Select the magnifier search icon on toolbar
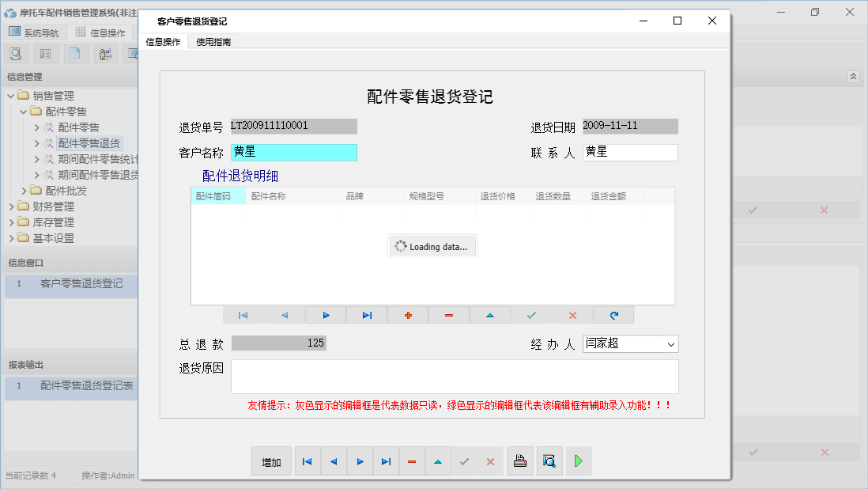The width and height of the screenshot is (868, 489). click(x=16, y=53)
